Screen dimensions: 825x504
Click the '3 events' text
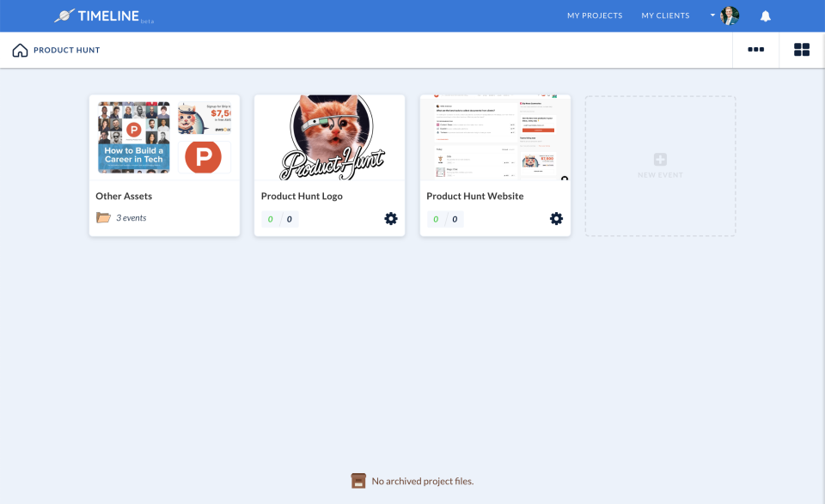[131, 217]
